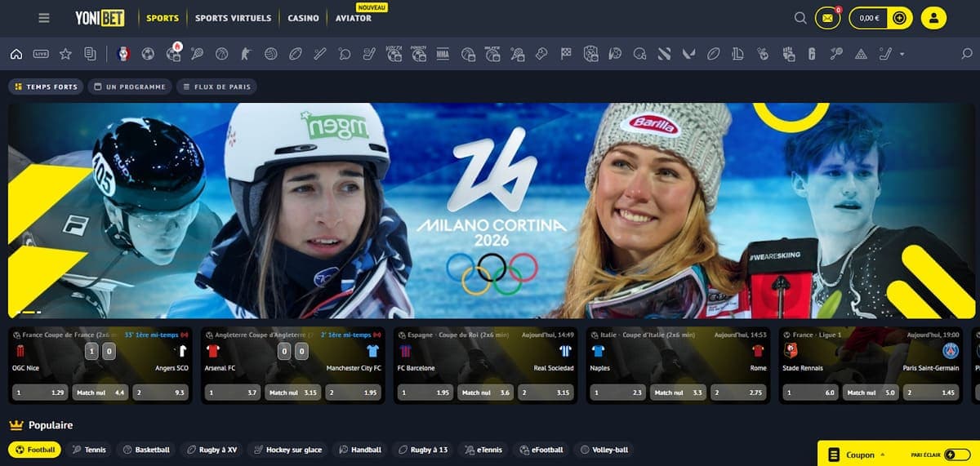The image size is (980, 466).
Task: Click the Yonibet logo
Action: point(100,18)
